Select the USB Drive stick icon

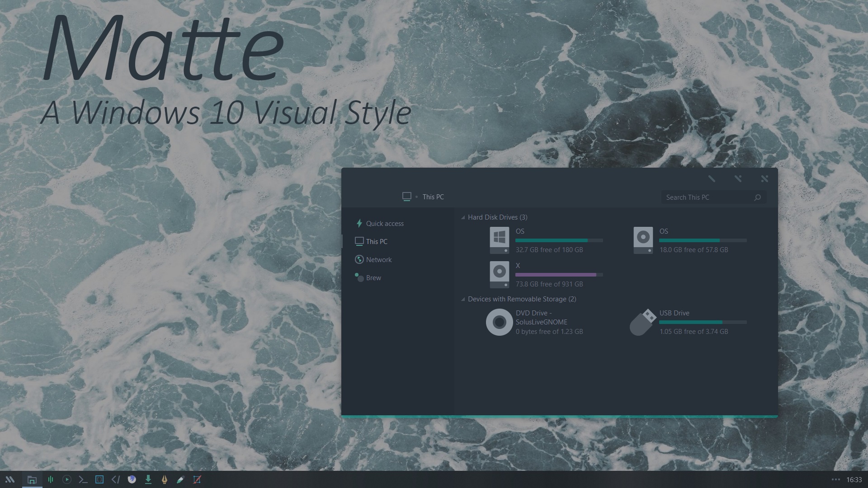[643, 322]
